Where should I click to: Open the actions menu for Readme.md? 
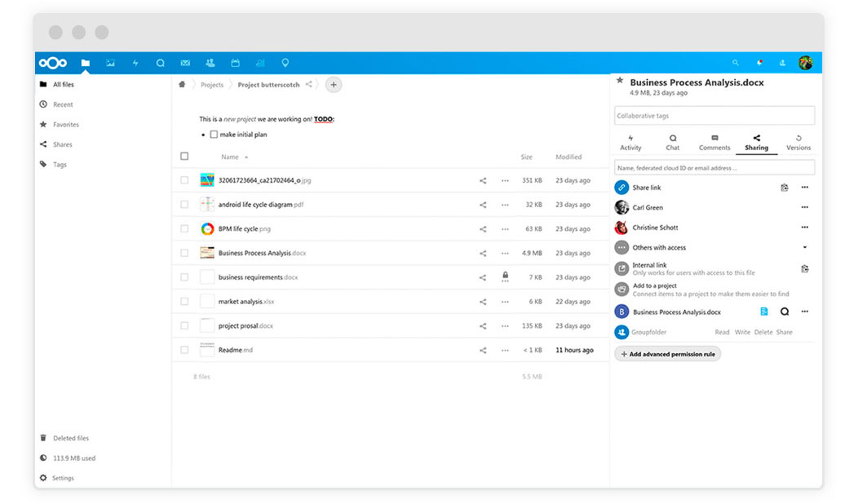click(505, 350)
